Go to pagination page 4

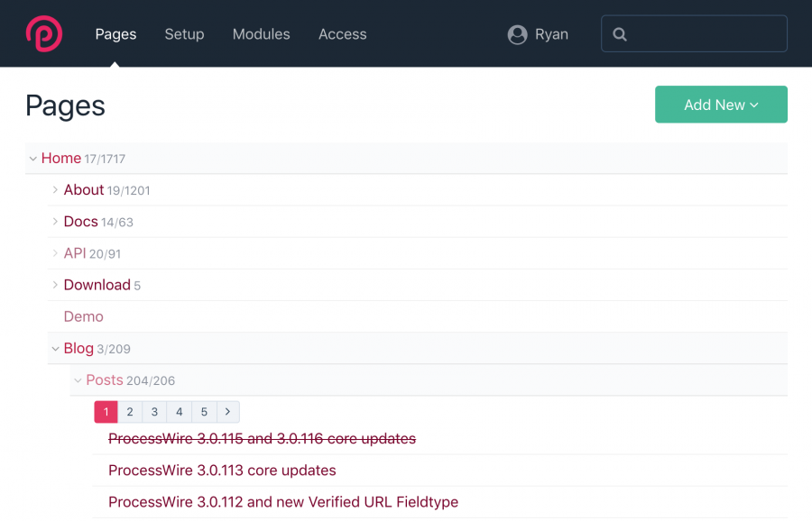(180, 412)
